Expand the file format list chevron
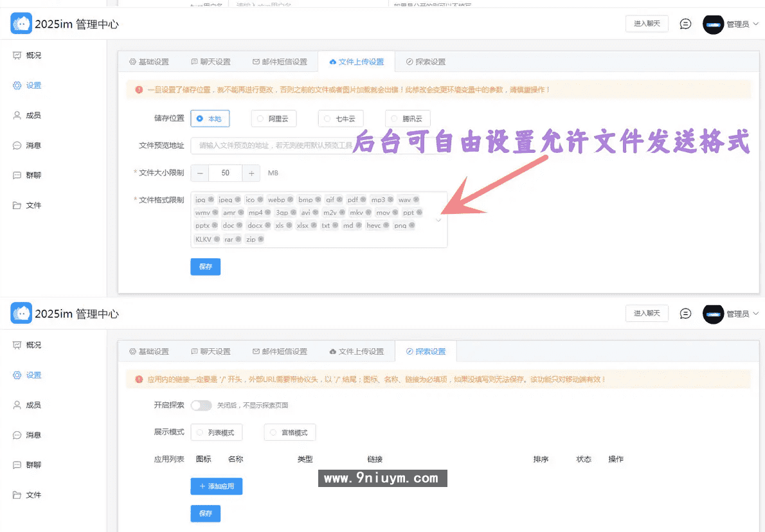 point(439,220)
